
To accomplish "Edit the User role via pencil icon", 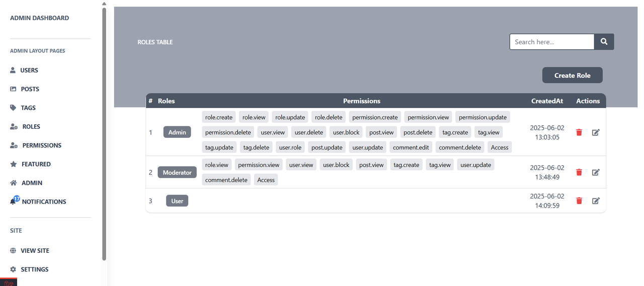I will point(596,201).
